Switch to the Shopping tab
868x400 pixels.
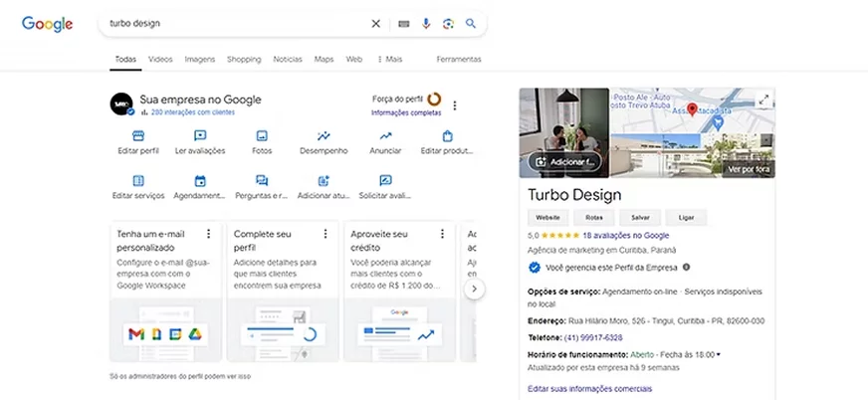244,59
